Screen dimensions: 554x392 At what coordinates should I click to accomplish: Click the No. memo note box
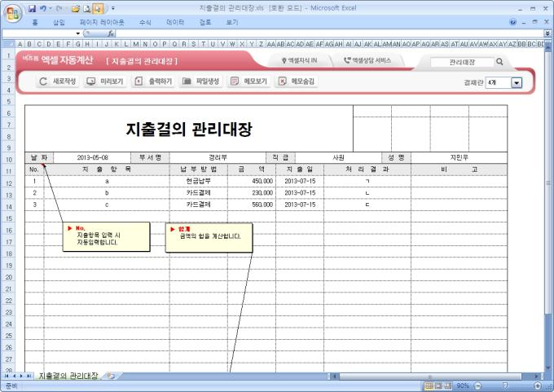[107, 237]
